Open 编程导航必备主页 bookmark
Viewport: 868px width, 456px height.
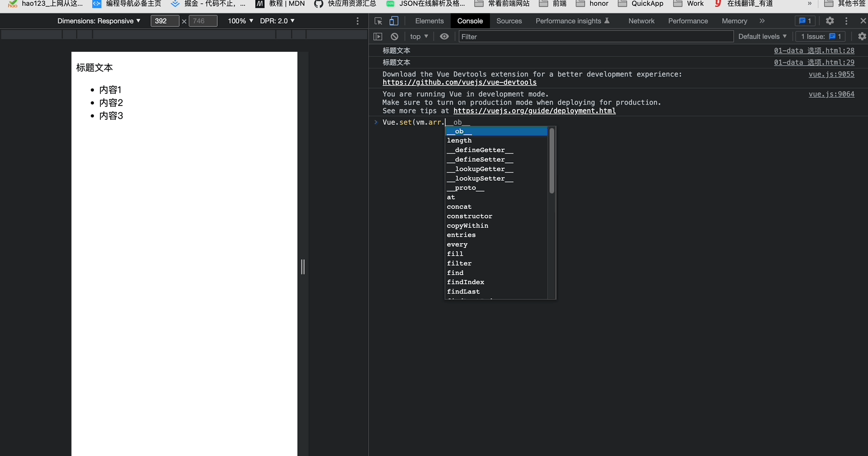(x=127, y=3)
